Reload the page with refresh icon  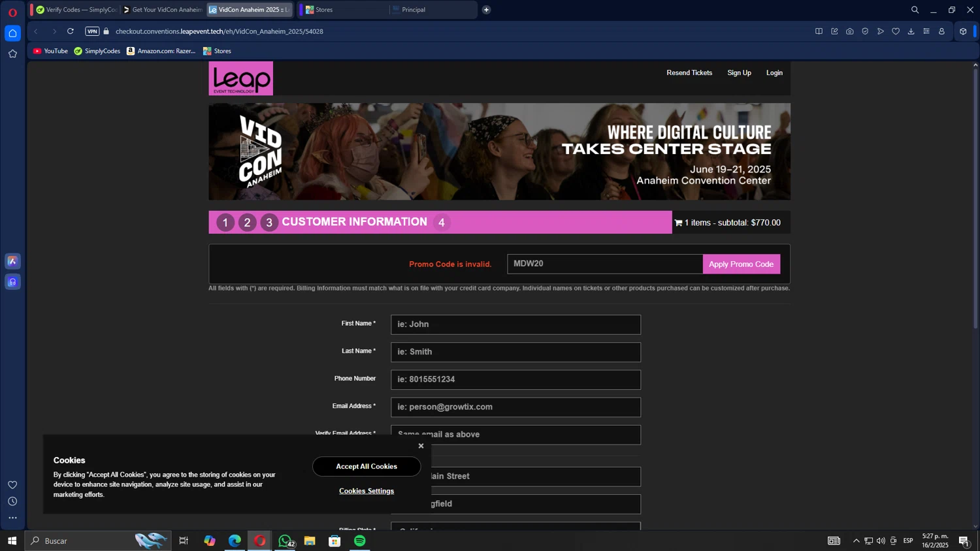click(71, 31)
